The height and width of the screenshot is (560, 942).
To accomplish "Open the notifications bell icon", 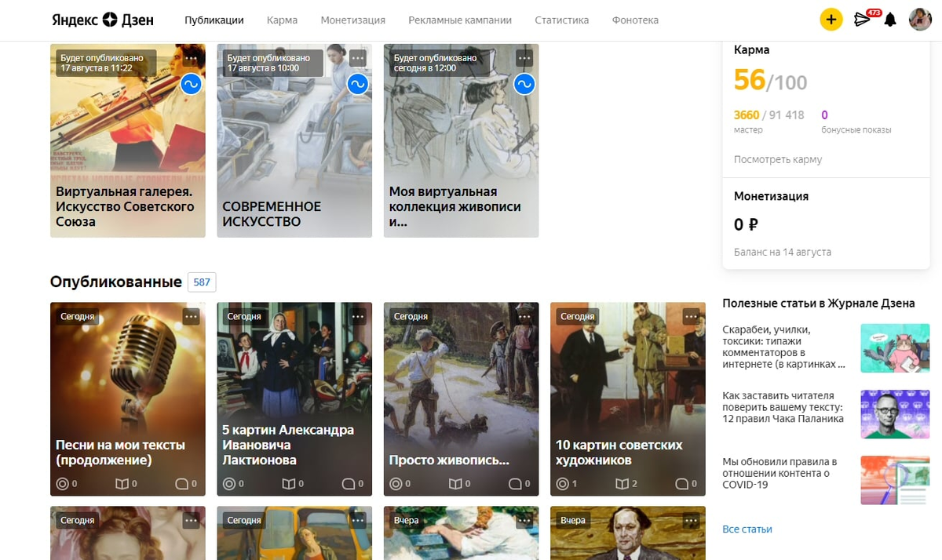I will 890,20.
